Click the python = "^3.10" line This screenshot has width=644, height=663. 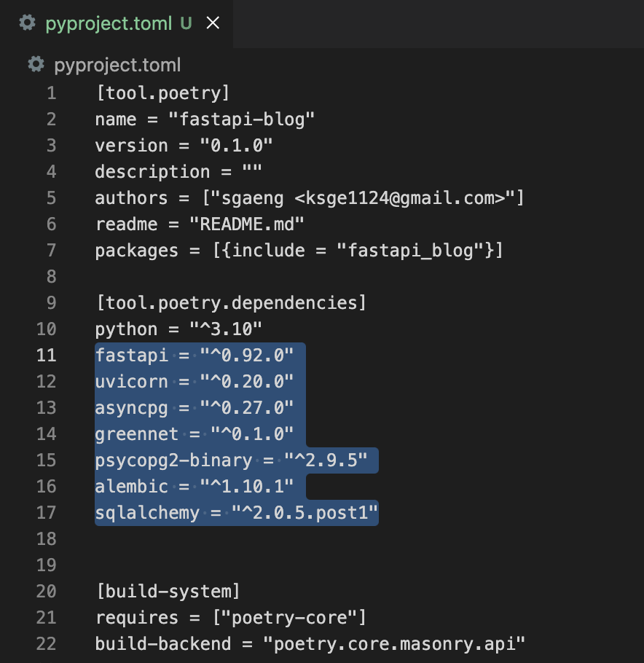pyautogui.click(x=178, y=329)
